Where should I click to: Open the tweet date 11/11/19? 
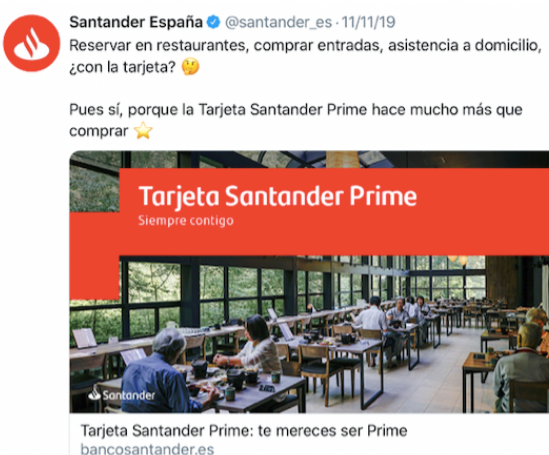(368, 22)
